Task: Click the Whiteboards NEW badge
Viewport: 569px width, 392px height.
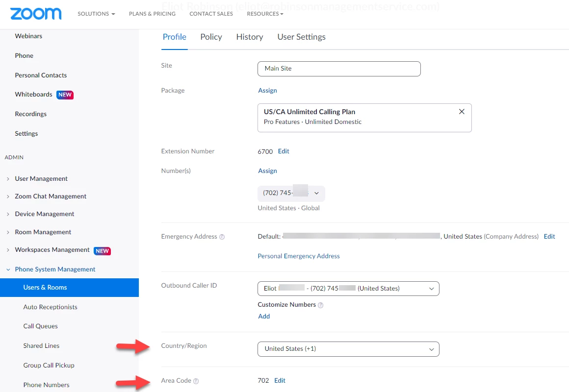Action: (65, 95)
